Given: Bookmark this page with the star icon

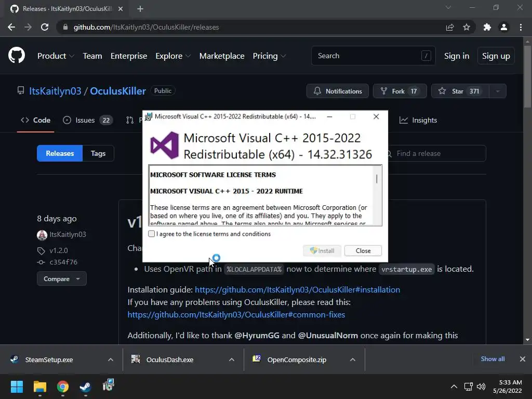Looking at the screenshot, I should [467, 27].
